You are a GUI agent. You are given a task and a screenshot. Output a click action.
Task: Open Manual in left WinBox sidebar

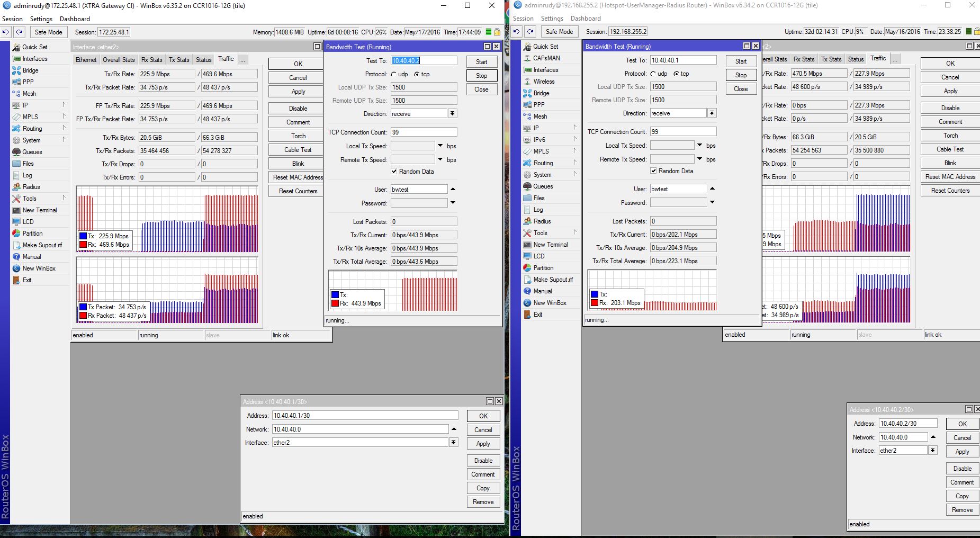[32, 257]
